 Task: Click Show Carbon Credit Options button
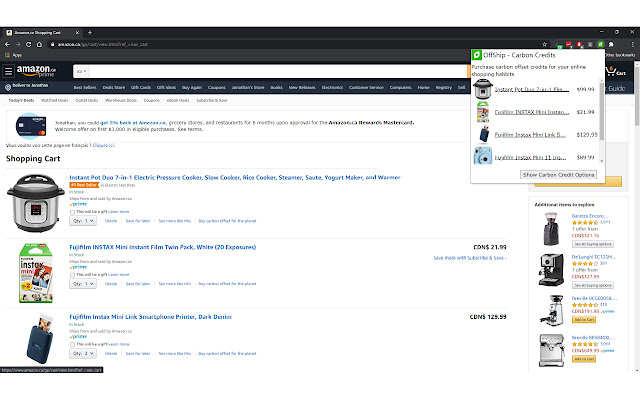[x=558, y=175]
